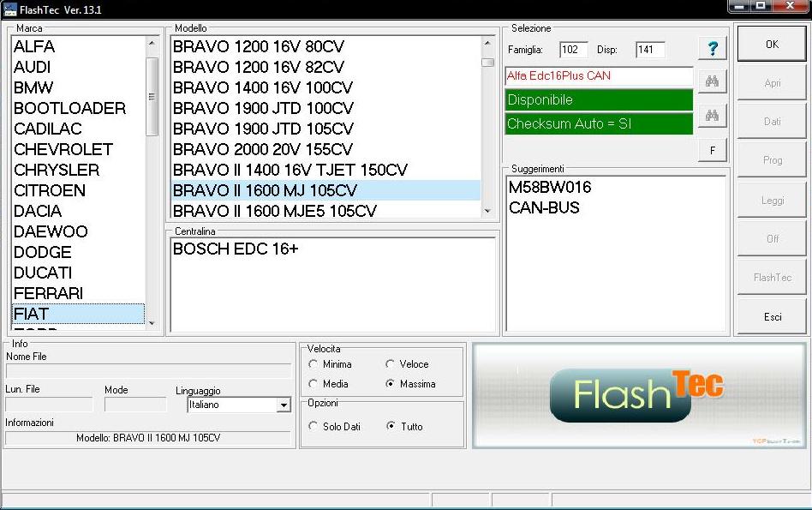Select model BRAVO 1200 16V 82CV
Screen dimensions: 812x510
(325, 67)
